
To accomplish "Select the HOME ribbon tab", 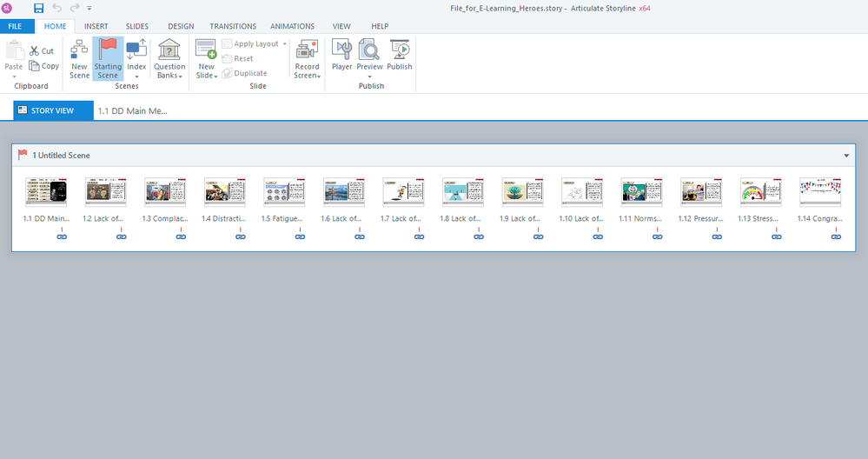I will (x=56, y=26).
